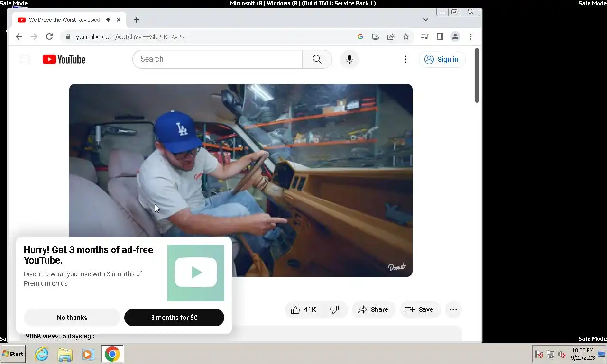Expand tab search dropdown chevron
Viewport: 607px width, 364px height.
(x=425, y=20)
